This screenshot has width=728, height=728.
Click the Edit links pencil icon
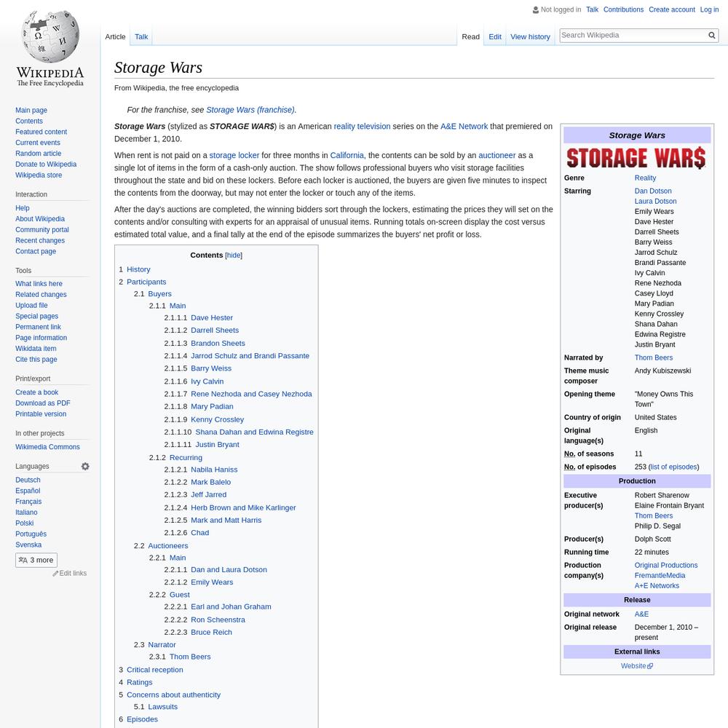[x=55, y=574]
